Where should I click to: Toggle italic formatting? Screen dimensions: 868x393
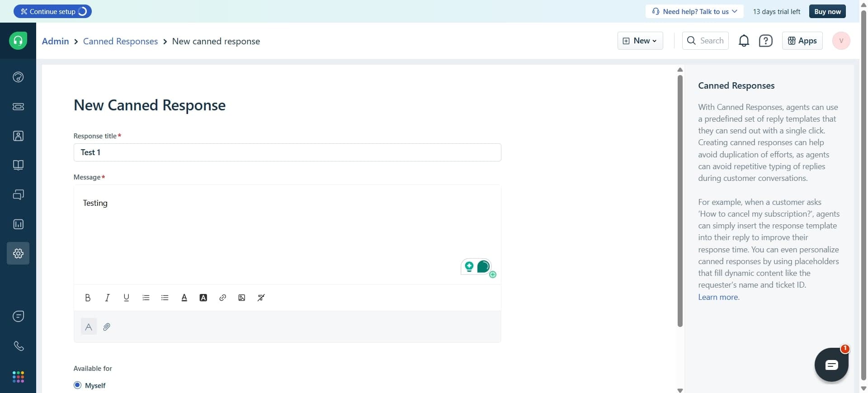pyautogui.click(x=107, y=298)
